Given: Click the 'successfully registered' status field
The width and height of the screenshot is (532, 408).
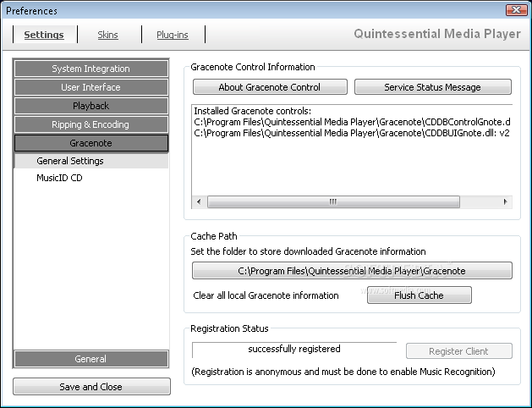Looking at the screenshot, I should [x=294, y=350].
